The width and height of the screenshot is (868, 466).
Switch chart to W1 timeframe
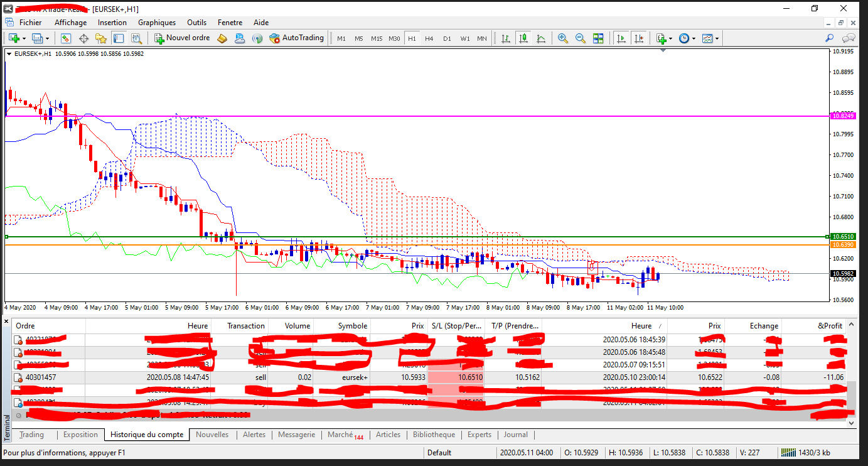pos(464,38)
